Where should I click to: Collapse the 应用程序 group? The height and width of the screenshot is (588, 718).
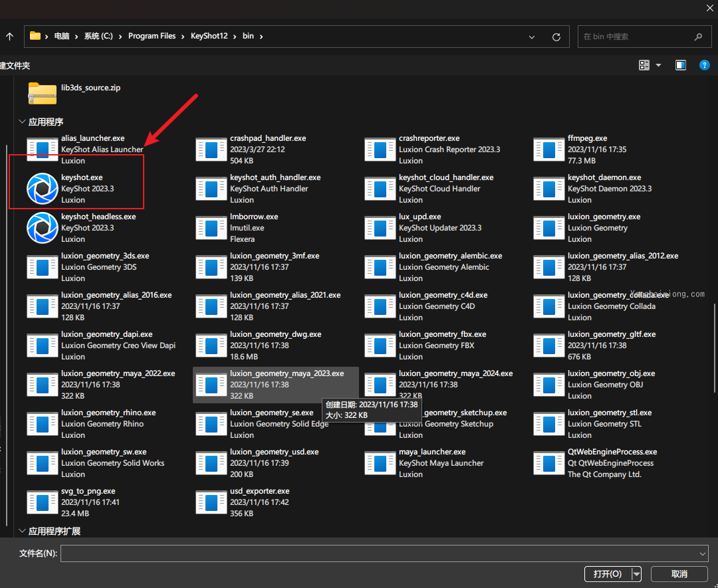point(21,122)
